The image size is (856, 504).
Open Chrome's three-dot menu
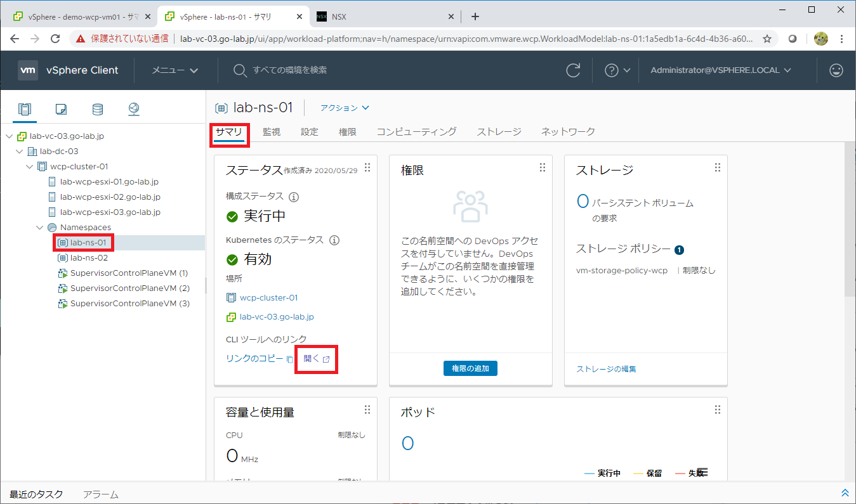tap(843, 39)
